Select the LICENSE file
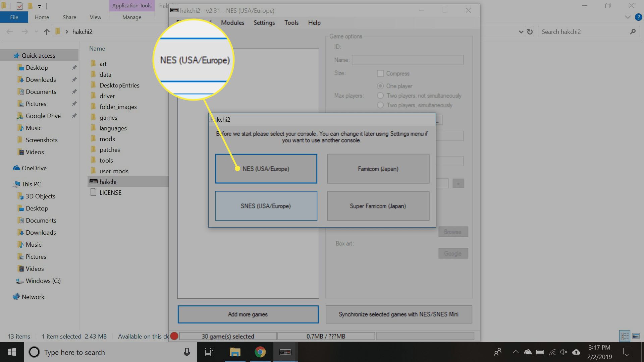 (110, 192)
